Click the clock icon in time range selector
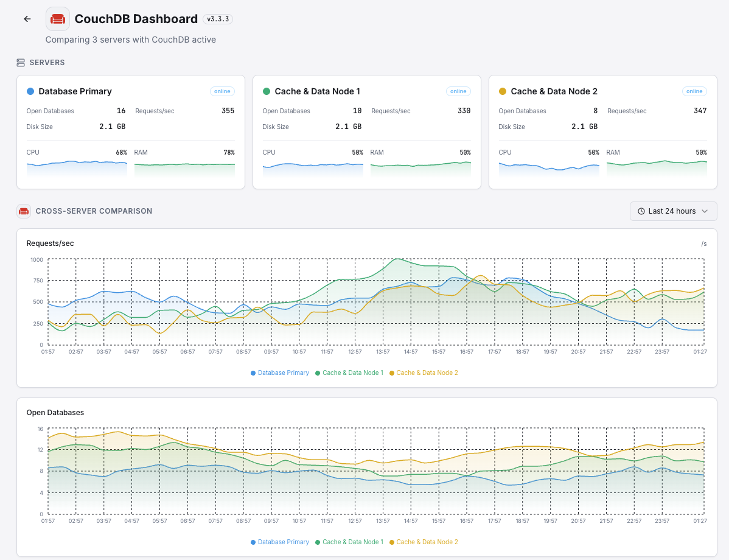This screenshot has height=560, width=729. point(641,211)
